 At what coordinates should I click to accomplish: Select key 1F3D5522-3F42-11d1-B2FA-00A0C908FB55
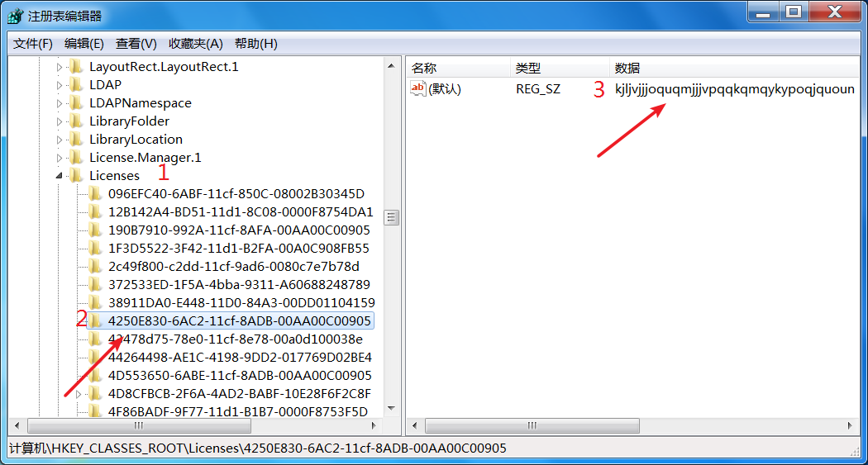[x=239, y=249]
